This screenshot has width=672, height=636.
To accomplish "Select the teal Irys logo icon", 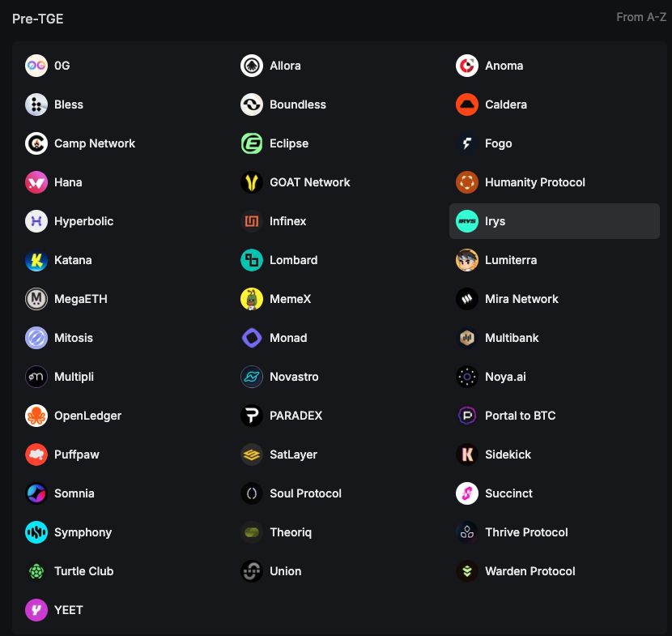I will click(467, 221).
